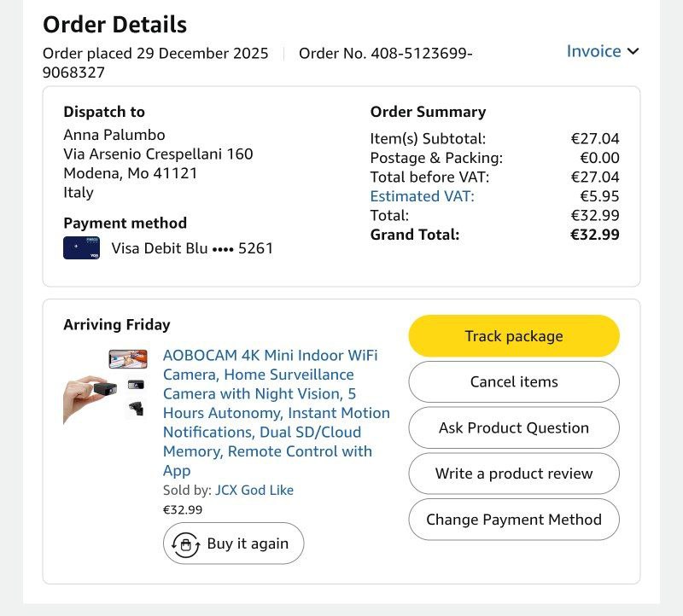This screenshot has width=683, height=616.
Task: Select the order number text
Action: tap(386, 54)
